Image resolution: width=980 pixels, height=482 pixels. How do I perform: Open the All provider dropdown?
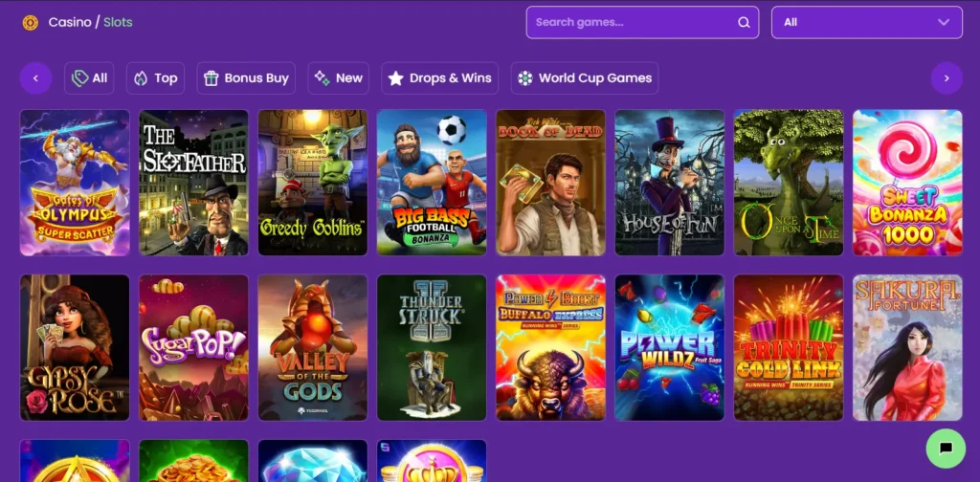pyautogui.click(x=867, y=23)
